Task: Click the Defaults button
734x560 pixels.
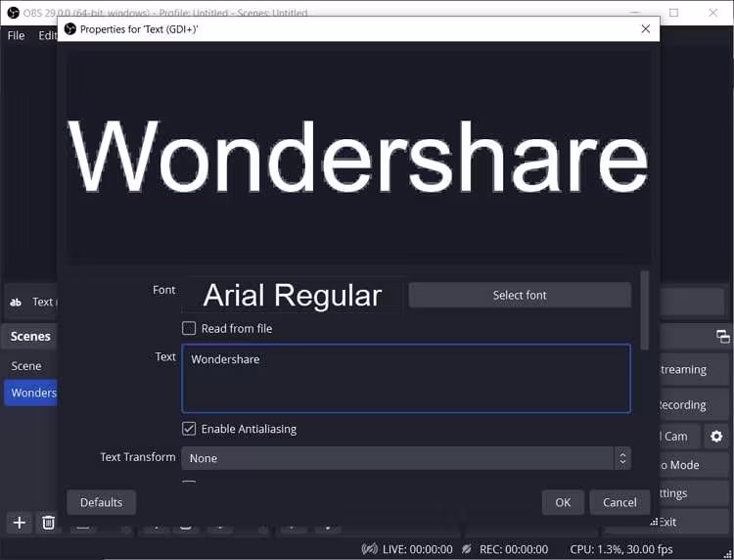Action: (101, 502)
